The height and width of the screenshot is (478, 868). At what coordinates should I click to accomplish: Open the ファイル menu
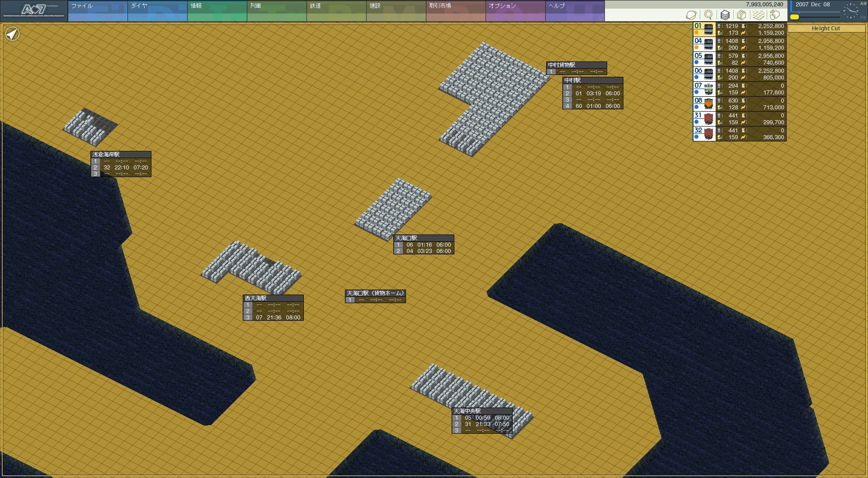tap(98, 11)
